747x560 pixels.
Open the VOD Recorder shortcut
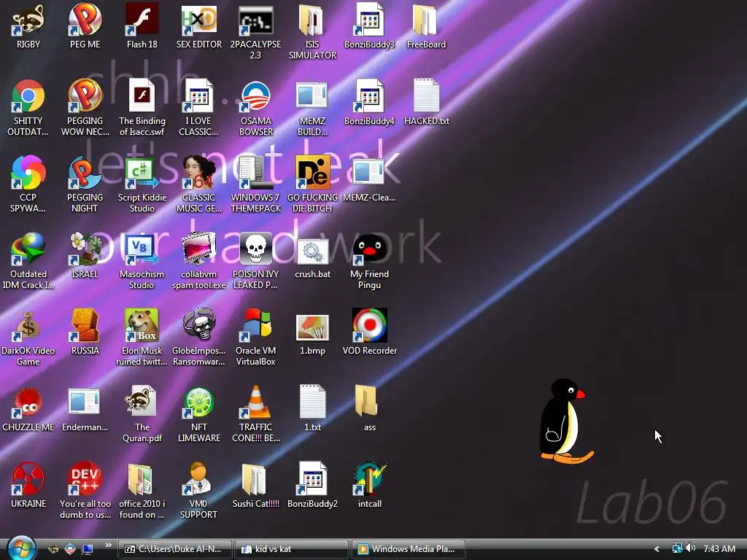(369, 326)
